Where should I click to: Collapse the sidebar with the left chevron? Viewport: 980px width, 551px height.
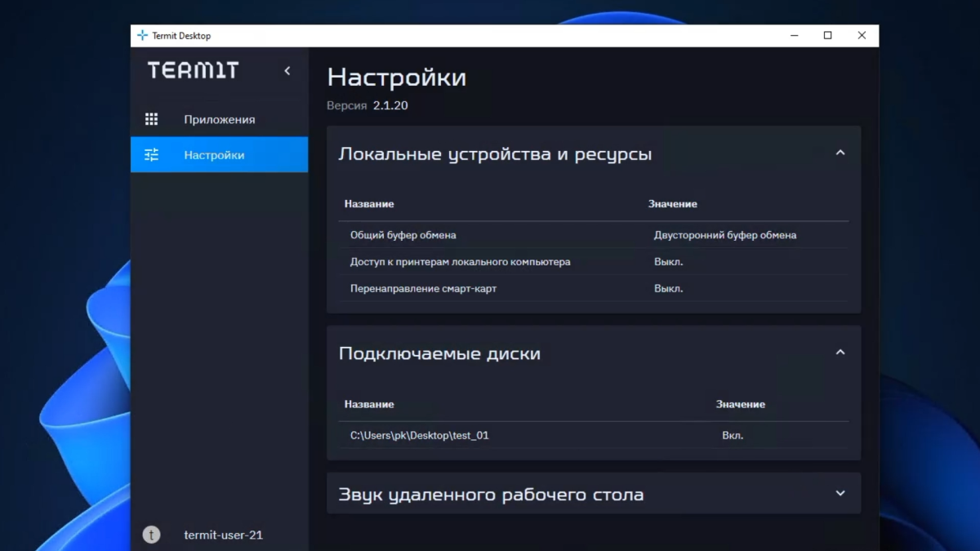287,71
